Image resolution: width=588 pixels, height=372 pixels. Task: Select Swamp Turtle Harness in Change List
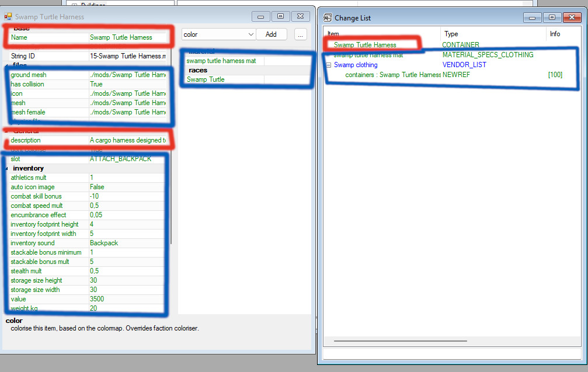point(365,45)
